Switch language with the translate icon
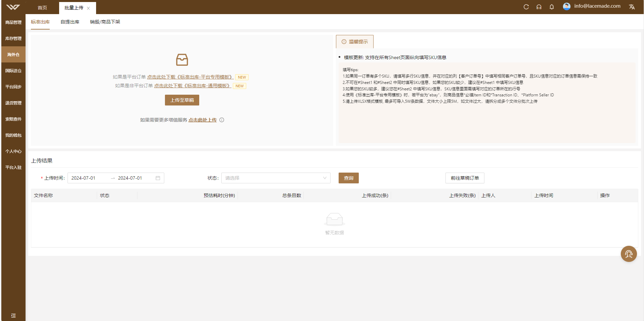This screenshot has height=321, width=644. point(632,7)
